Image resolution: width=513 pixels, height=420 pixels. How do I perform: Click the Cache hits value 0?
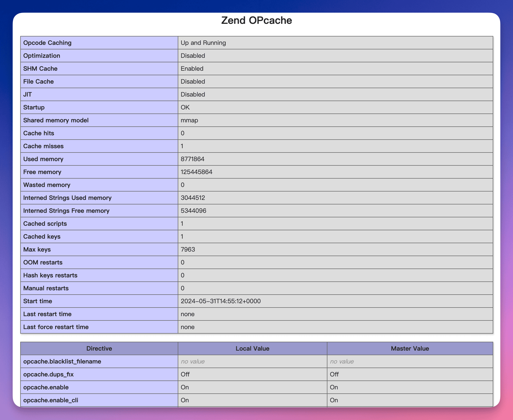(183, 133)
